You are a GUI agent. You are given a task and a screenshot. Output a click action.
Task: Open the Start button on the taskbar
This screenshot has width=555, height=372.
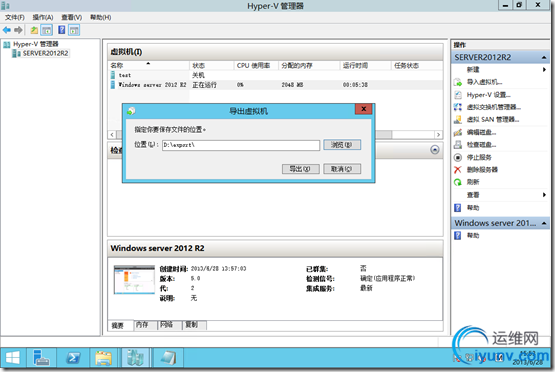(x=13, y=357)
